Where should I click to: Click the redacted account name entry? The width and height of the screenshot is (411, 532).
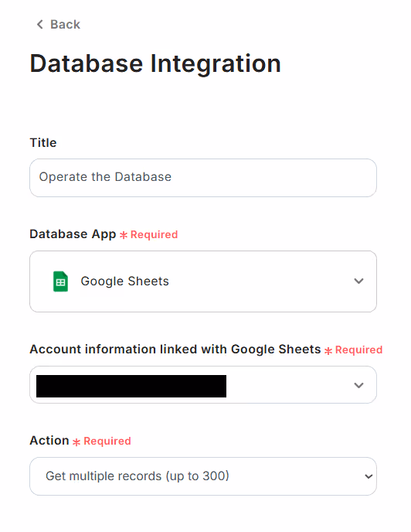(x=131, y=386)
